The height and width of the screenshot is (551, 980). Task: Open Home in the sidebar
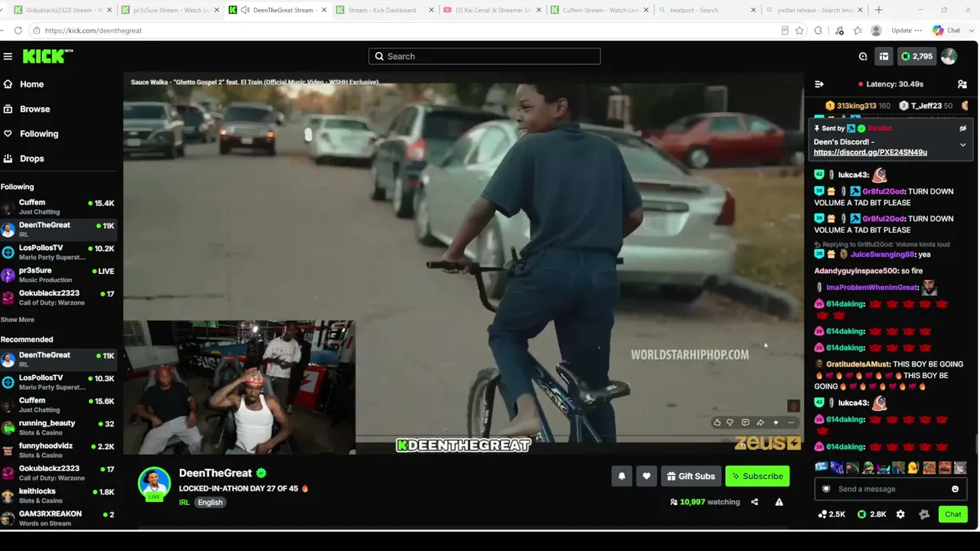click(x=31, y=84)
